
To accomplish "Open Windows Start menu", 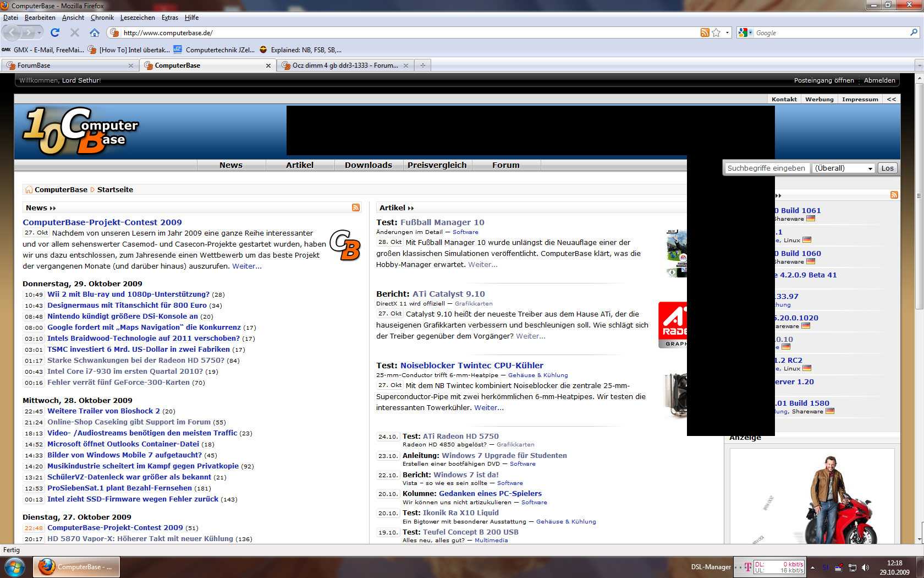I will [x=14, y=567].
